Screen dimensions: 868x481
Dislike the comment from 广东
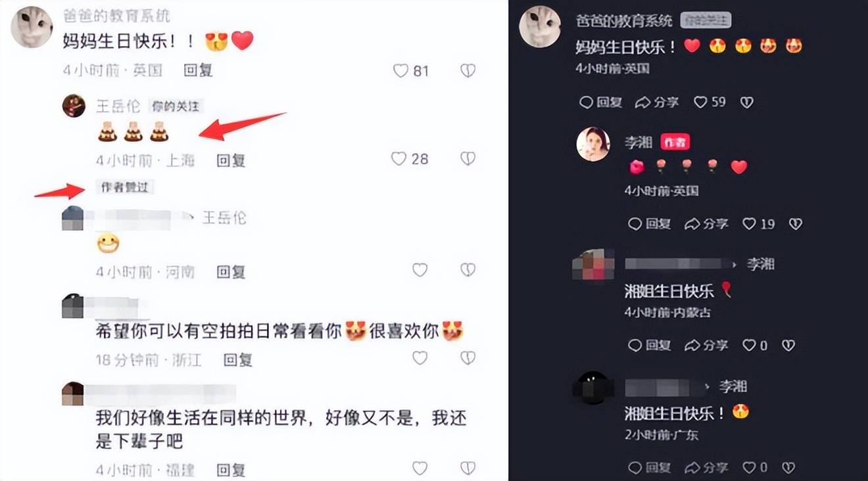pyautogui.click(x=788, y=468)
